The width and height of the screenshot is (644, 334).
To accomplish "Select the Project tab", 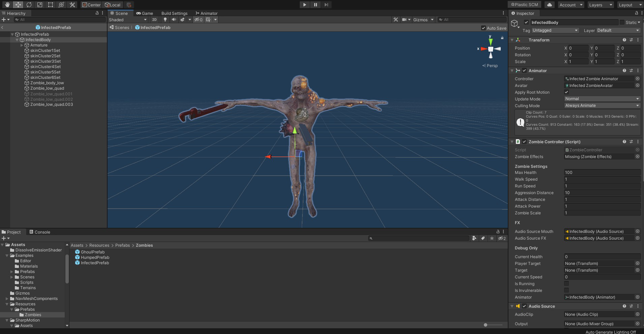I will pos(11,232).
